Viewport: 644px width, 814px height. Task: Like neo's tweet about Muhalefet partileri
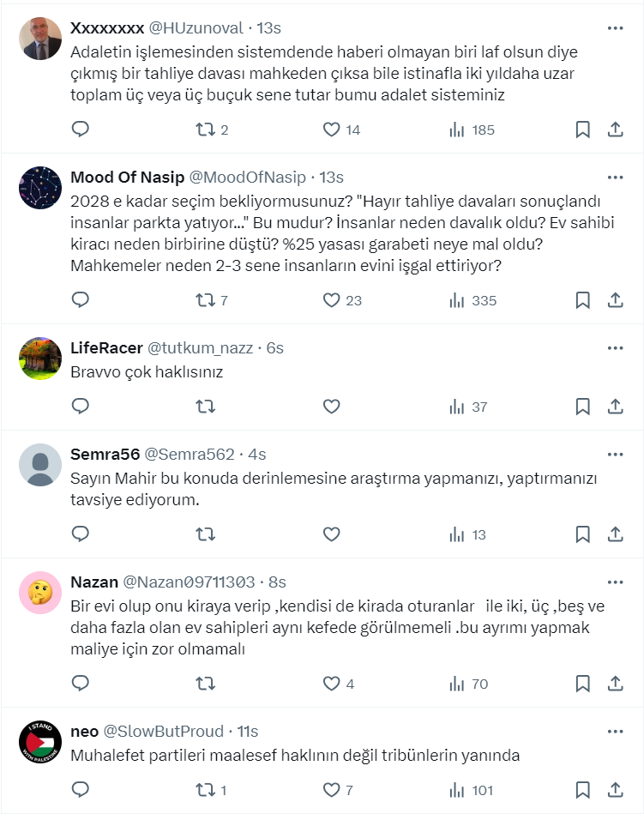331,790
